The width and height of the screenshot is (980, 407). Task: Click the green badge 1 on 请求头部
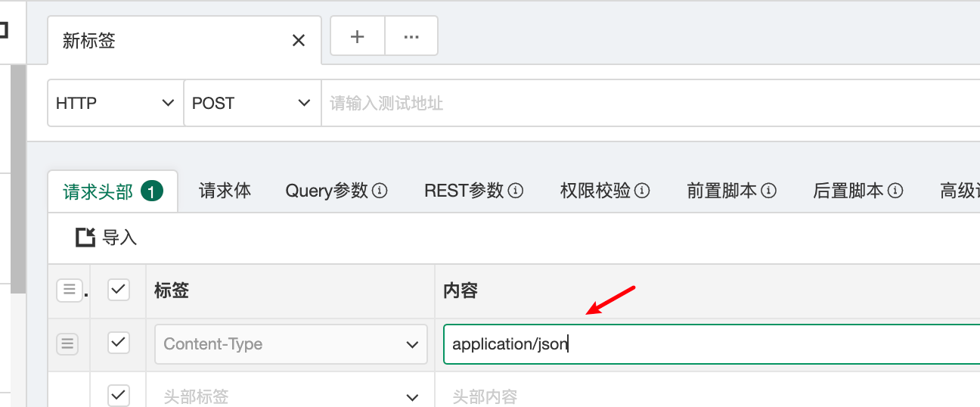point(152,191)
